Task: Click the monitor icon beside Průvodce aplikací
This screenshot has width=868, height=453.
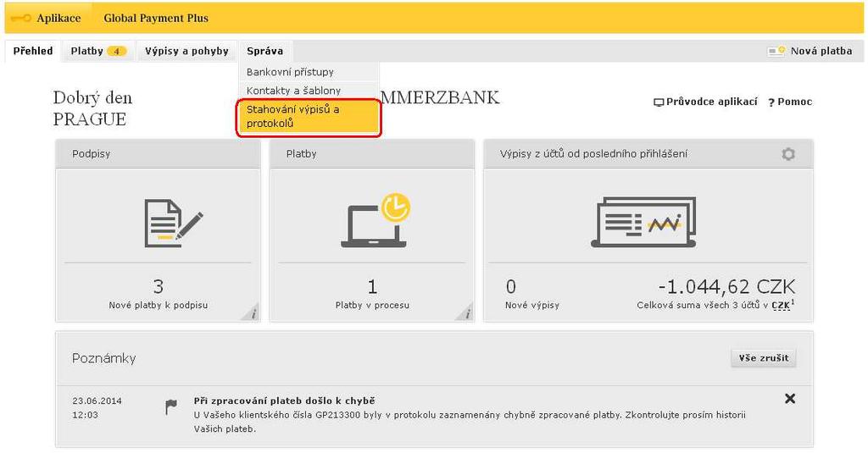Action: (x=659, y=102)
